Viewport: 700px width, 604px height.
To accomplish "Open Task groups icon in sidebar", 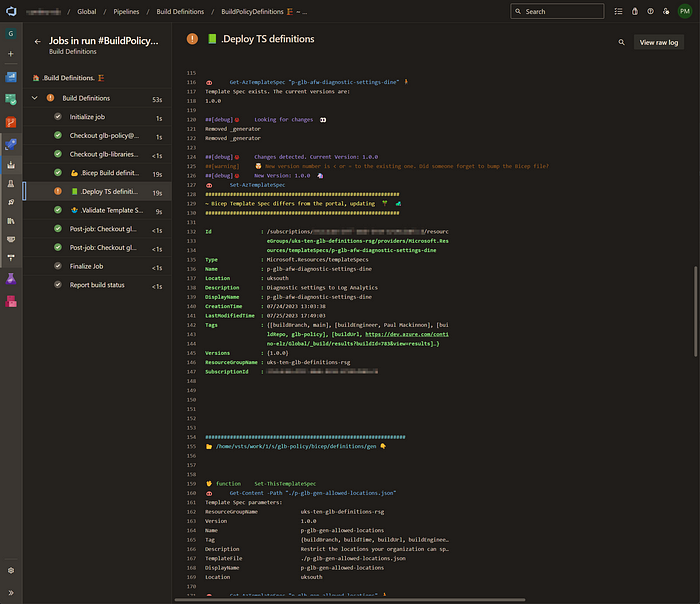I will (x=11, y=239).
